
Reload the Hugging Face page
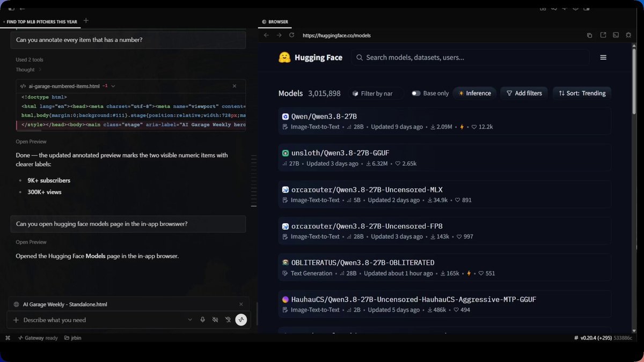coord(291,35)
